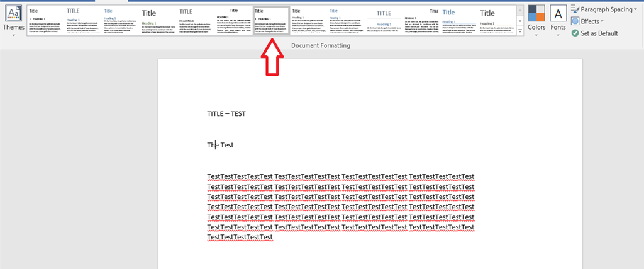Open the Colors palette dropdown
Image resolution: width=644 pixels, height=269 pixels.
[x=536, y=21]
